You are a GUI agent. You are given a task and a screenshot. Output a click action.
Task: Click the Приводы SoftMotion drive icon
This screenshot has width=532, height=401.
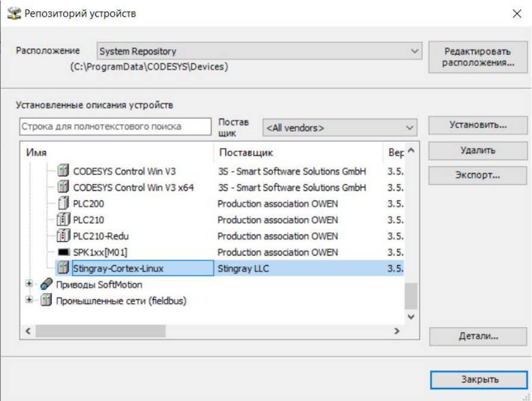point(46,285)
